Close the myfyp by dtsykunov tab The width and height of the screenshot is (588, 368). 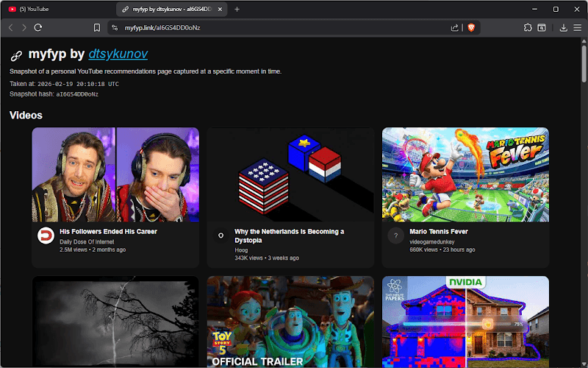click(x=220, y=9)
